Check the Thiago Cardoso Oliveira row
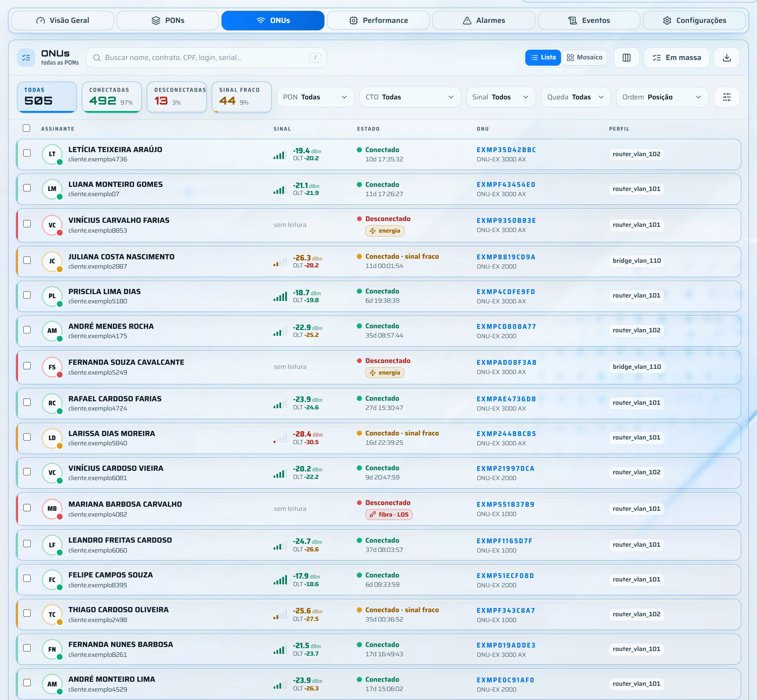Image resolution: width=757 pixels, height=700 pixels. point(27,613)
